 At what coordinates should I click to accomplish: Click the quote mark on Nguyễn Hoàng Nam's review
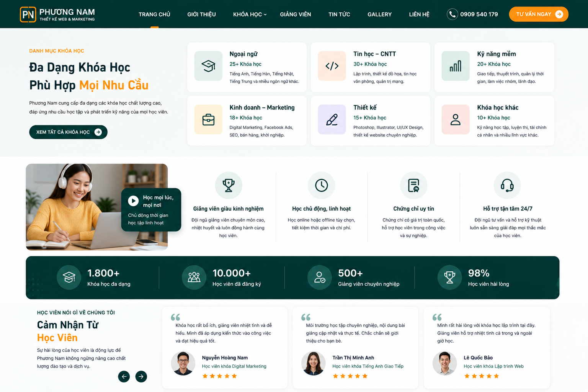[x=175, y=317]
